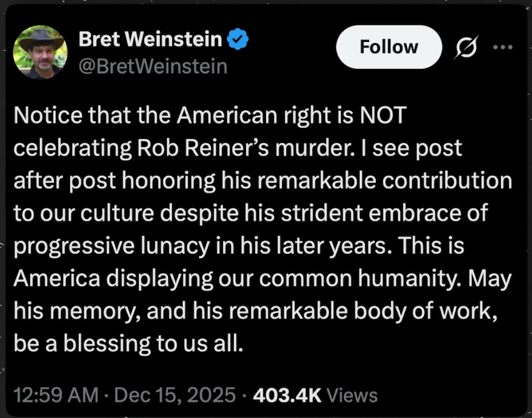Open the @BretWeinstein handle link
532x418 pixels.
[x=152, y=66]
